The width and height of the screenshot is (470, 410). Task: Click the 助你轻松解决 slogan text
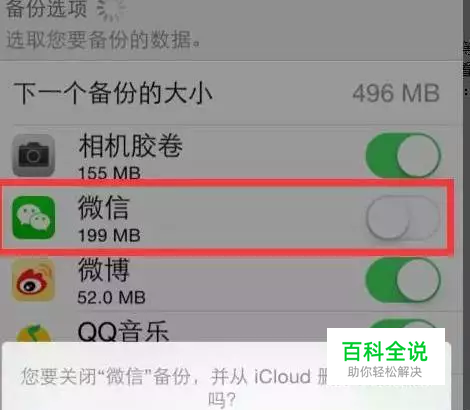[385, 372]
